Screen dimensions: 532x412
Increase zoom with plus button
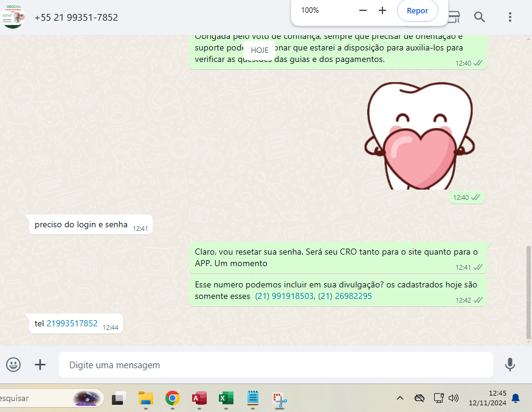coord(382,10)
